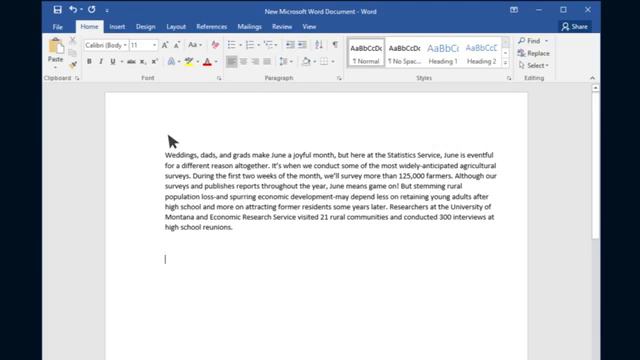Open the Review tab
This screenshot has height=360, width=640.
pos(282,27)
